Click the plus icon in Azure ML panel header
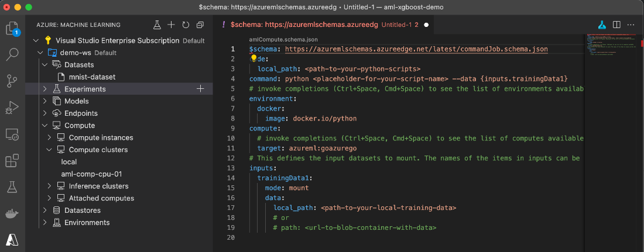644x252 pixels. 172,25
